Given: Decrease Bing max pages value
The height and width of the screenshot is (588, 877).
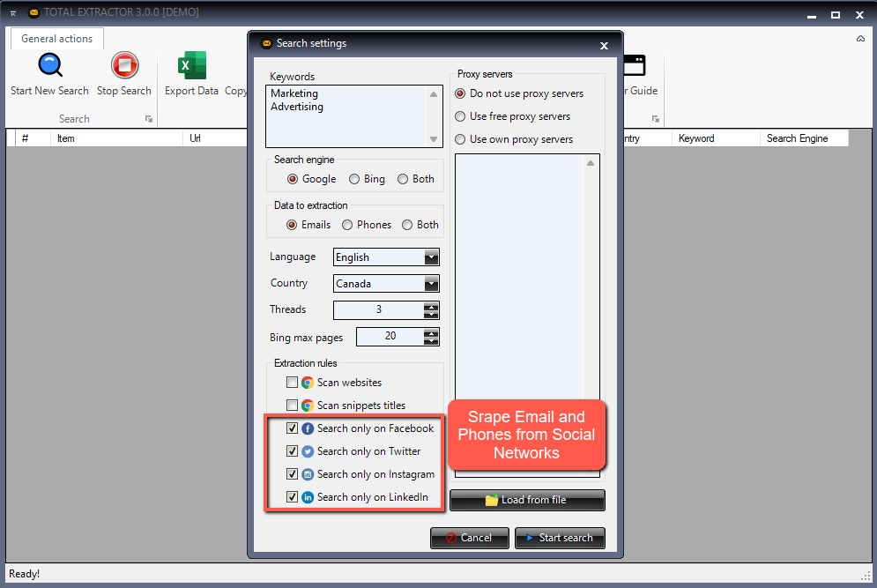Looking at the screenshot, I should click(x=431, y=340).
